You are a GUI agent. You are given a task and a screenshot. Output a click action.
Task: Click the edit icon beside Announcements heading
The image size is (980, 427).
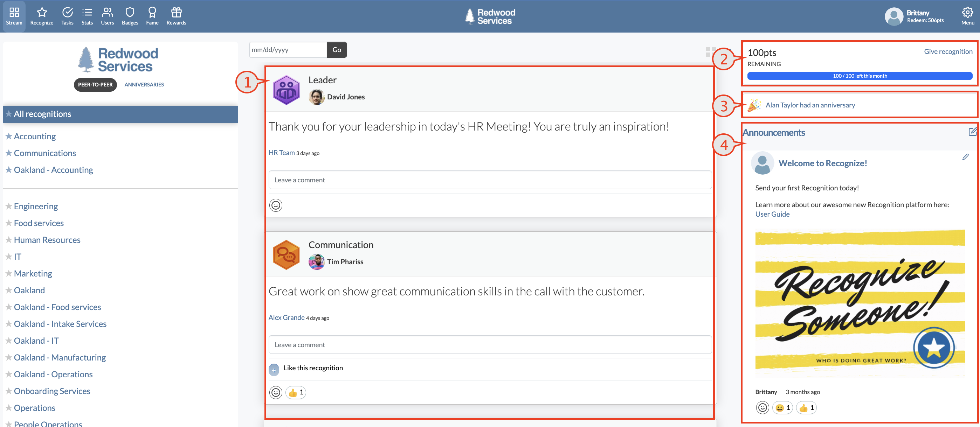point(972,132)
